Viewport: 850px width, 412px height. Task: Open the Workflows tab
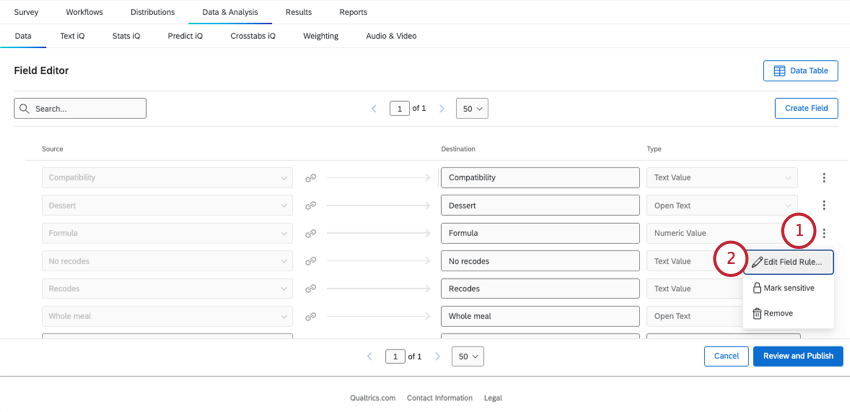[84, 12]
